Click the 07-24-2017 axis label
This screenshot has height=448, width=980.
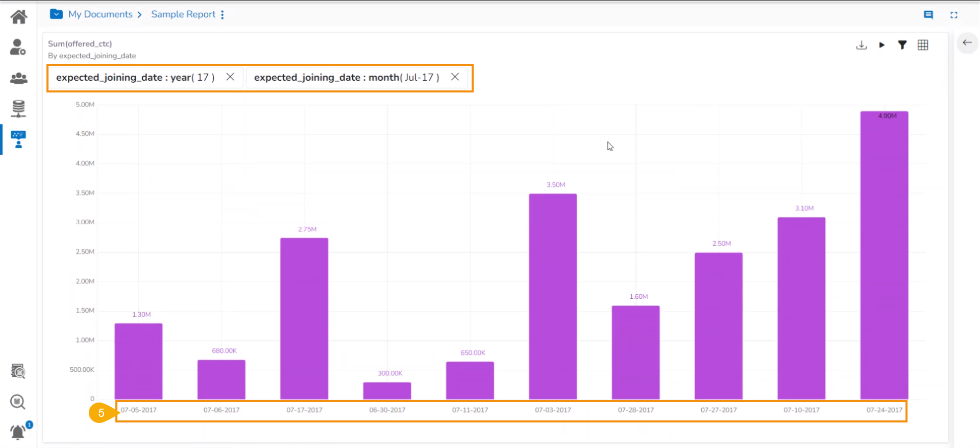click(x=885, y=410)
